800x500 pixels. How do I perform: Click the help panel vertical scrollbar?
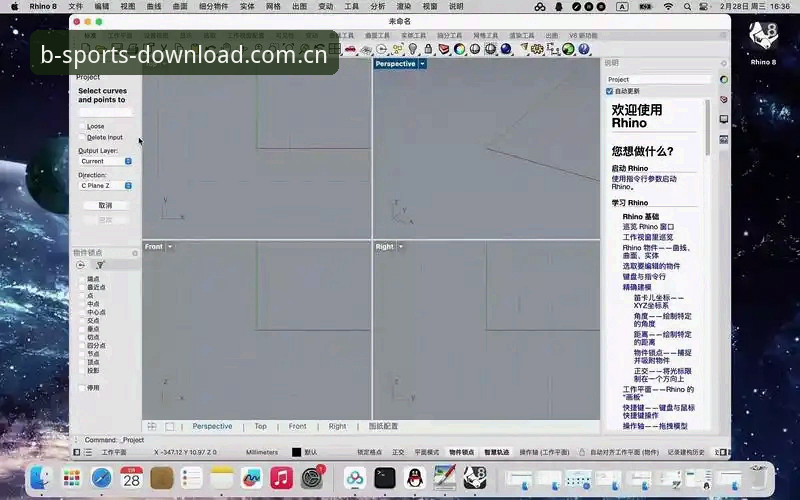tap(707, 128)
